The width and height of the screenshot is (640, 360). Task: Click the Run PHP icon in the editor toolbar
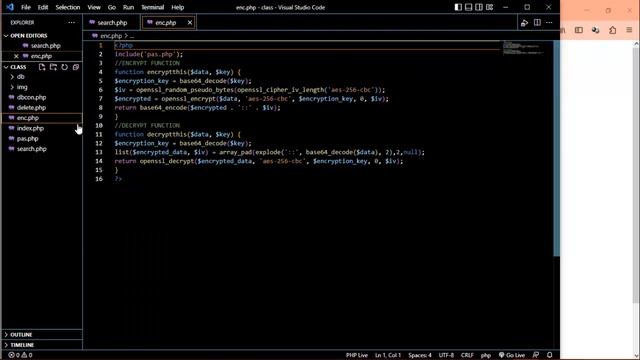point(524,23)
